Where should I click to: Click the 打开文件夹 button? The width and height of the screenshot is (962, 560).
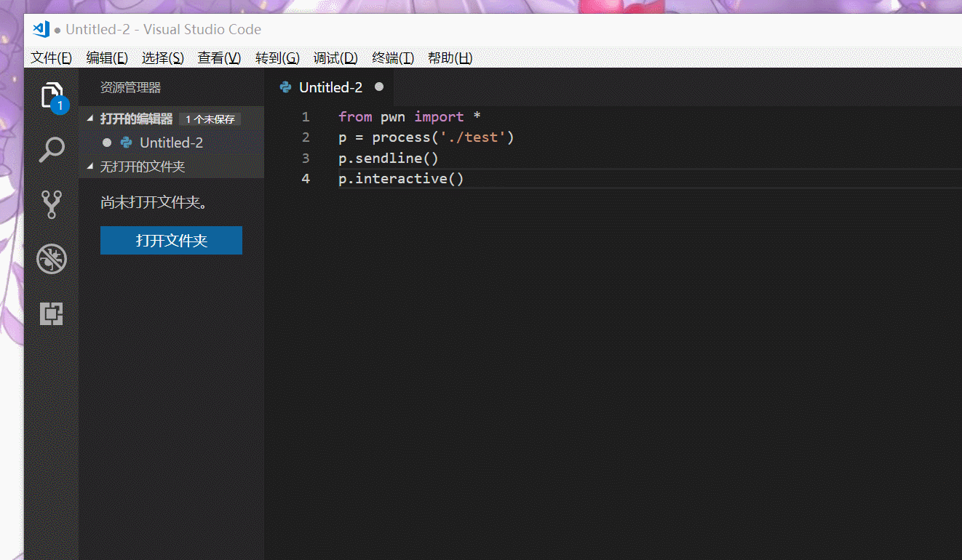click(x=171, y=241)
